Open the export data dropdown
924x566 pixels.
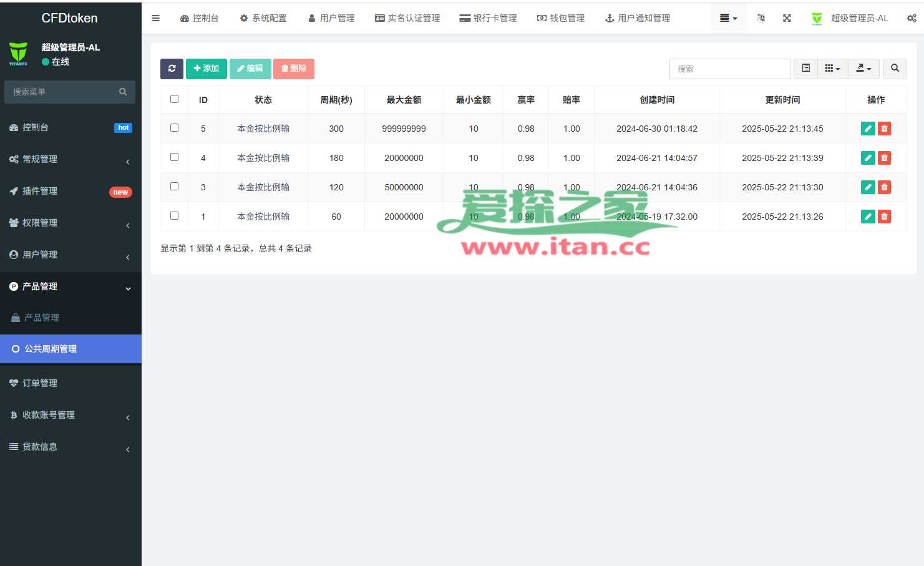pos(863,69)
